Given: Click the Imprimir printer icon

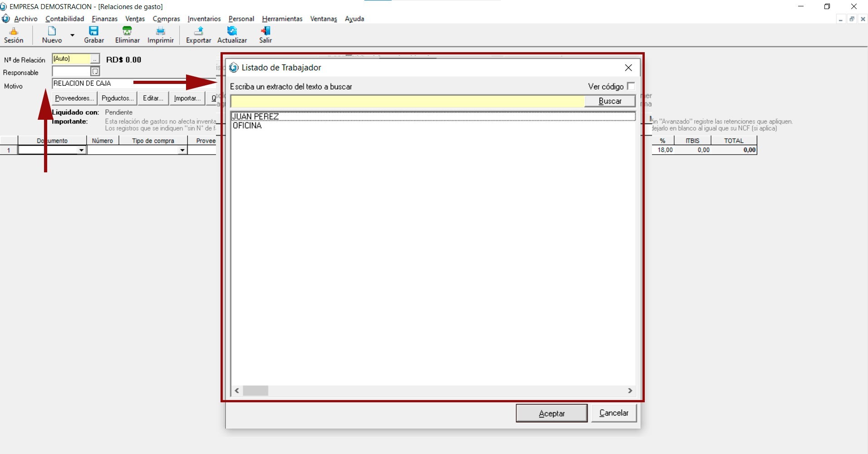Looking at the screenshot, I should tap(160, 31).
